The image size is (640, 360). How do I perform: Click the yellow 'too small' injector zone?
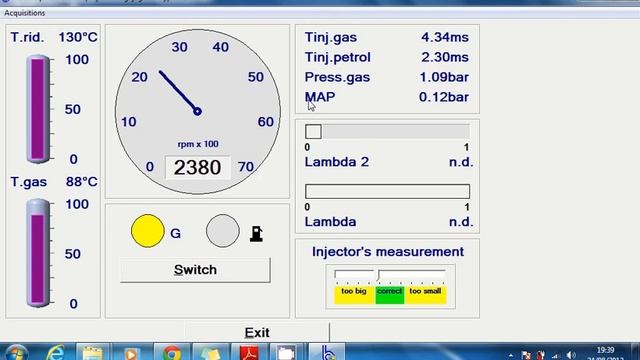coord(426,295)
